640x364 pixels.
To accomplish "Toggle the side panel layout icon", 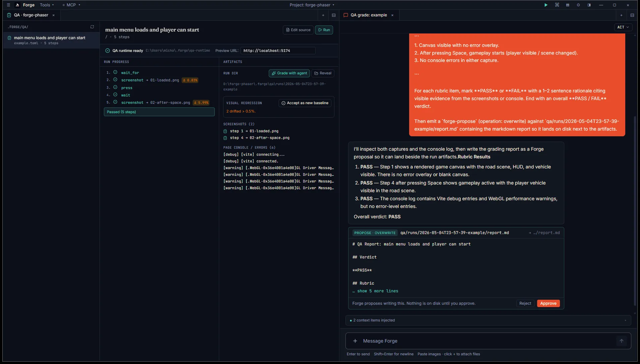I will point(589,5).
